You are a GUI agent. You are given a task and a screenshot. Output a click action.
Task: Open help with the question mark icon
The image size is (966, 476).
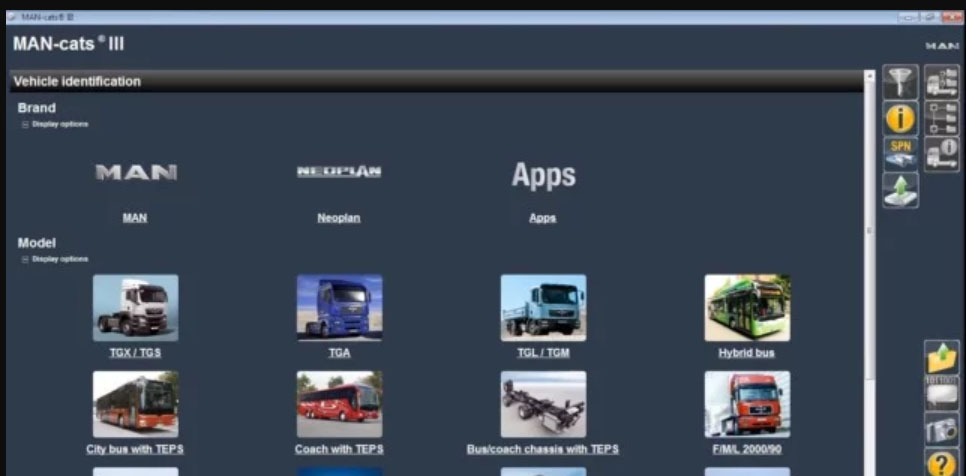tap(942, 463)
